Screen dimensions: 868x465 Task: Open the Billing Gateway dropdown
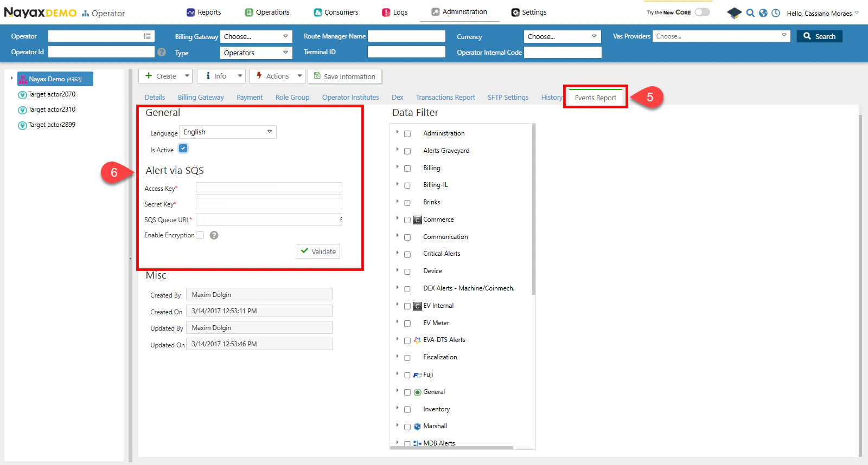[256, 36]
